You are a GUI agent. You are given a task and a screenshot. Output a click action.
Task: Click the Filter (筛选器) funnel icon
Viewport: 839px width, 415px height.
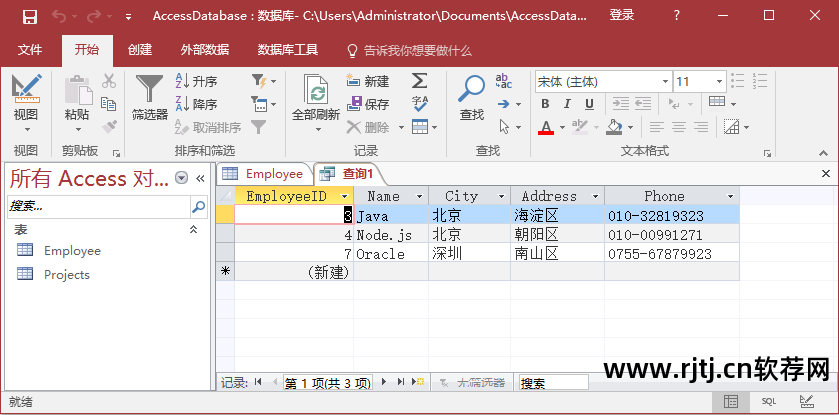149,89
